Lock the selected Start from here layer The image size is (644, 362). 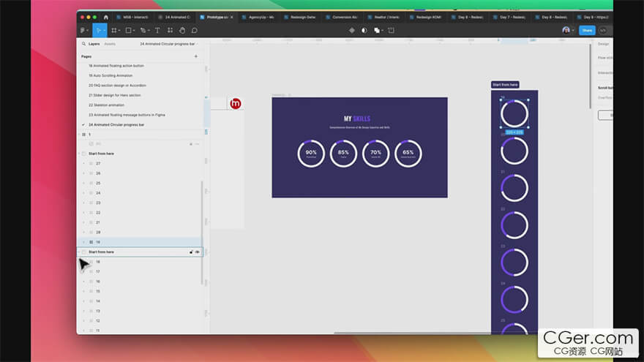point(191,252)
